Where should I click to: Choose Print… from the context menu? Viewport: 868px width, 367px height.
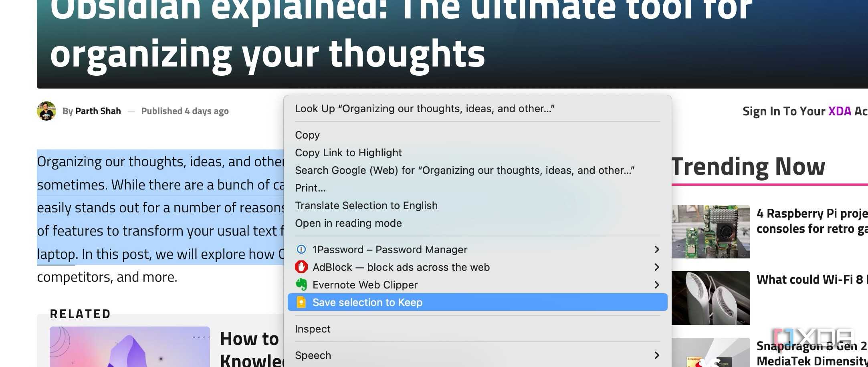(477, 188)
